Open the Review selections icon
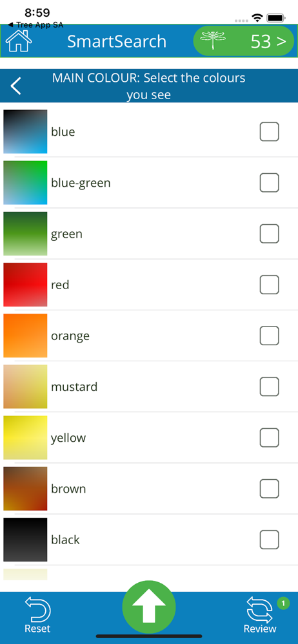This screenshot has height=644, width=298. pos(260,615)
